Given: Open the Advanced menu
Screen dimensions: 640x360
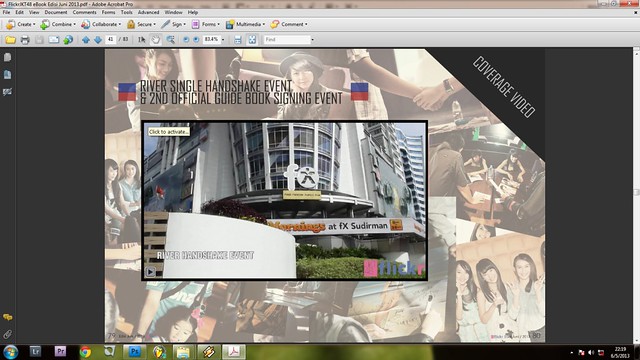Looking at the screenshot, I should (x=149, y=12).
